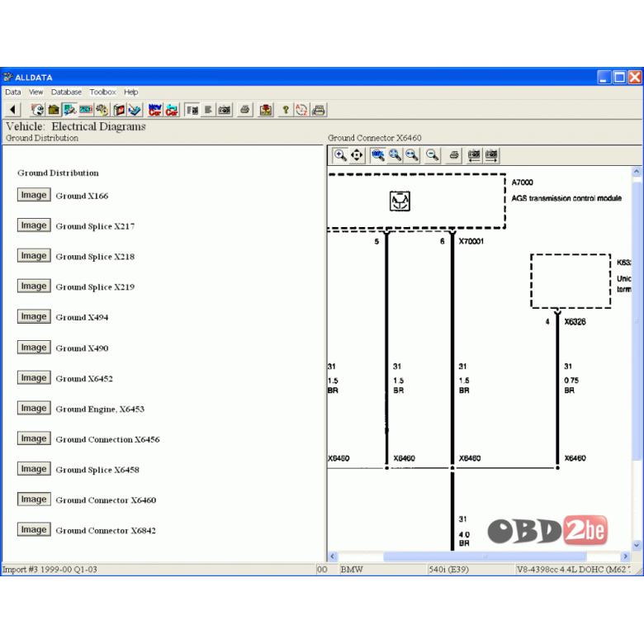The width and height of the screenshot is (644, 644).
Task: Print the diagram using the viewer printer icon
Action: (454, 155)
